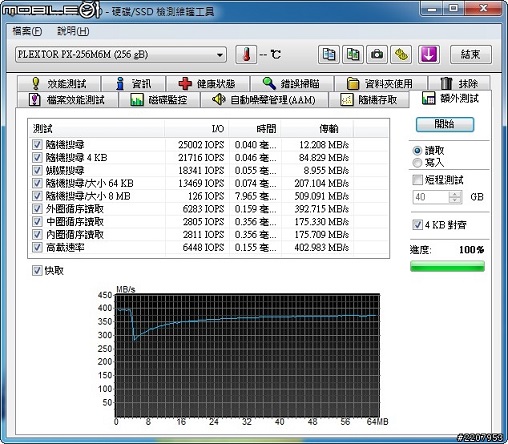Click the copy screenshot to clipboard icon
This screenshot has width=508, height=444.
353,54
